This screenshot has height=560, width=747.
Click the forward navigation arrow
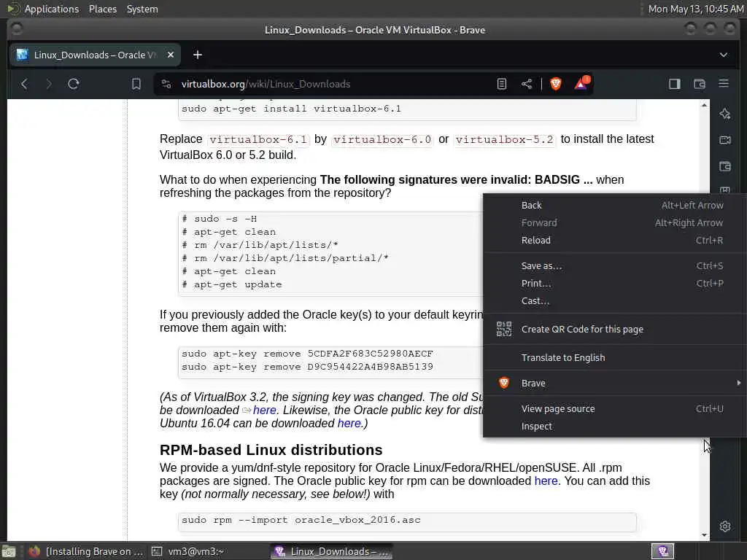tap(49, 85)
